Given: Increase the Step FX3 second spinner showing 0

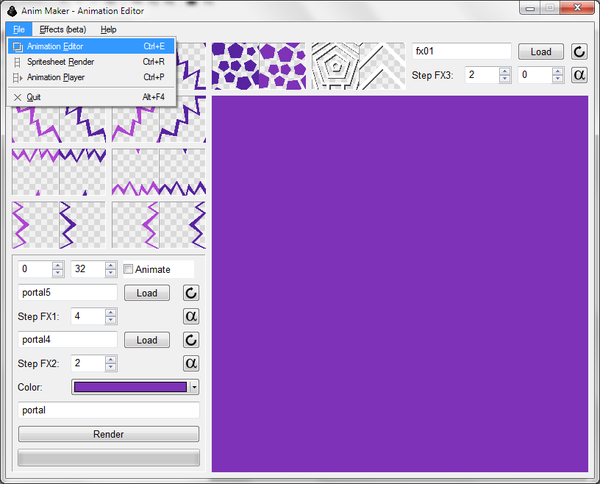Looking at the screenshot, I should 558,71.
